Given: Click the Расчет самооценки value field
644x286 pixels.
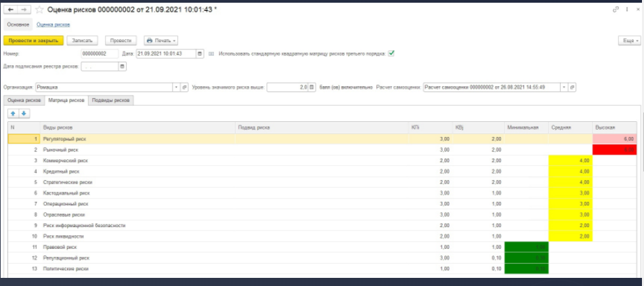Looking at the screenshot, I should coord(492,87).
